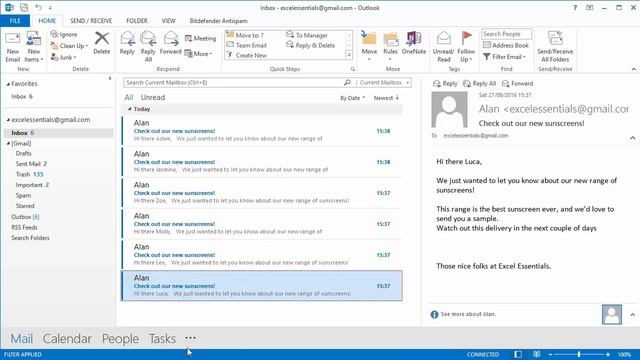Click the Ignore conversation button

point(64,35)
